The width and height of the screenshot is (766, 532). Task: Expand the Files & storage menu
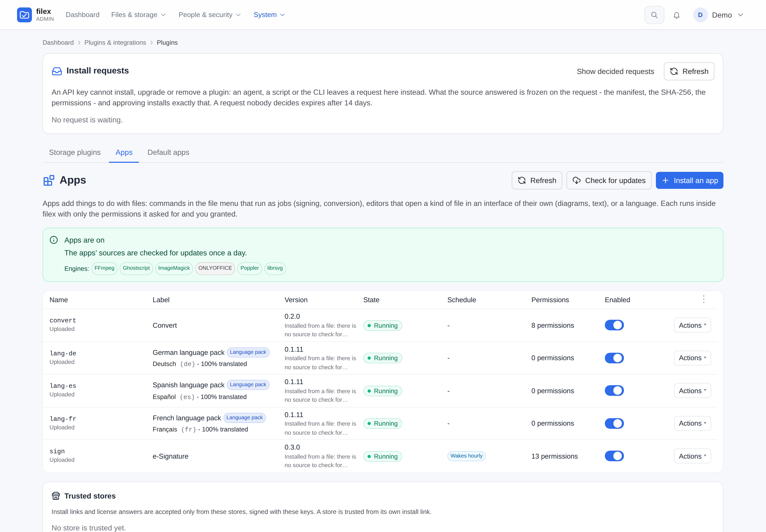[138, 15]
